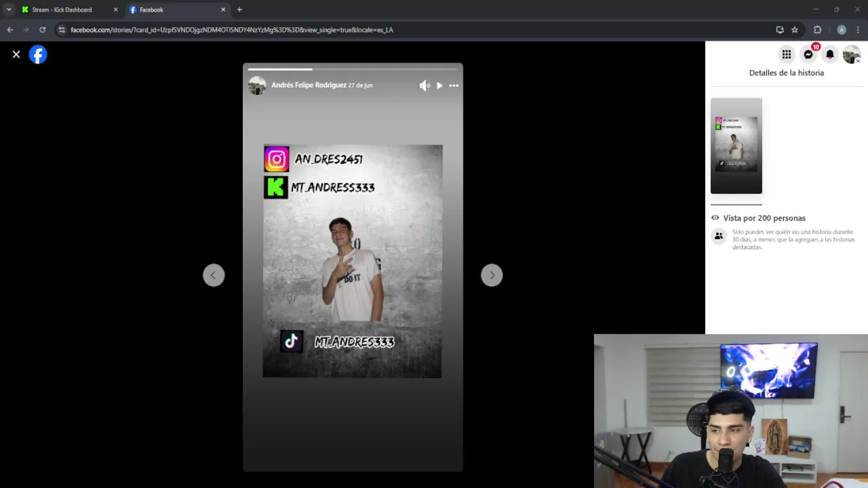The width and height of the screenshot is (868, 488).
Task: Click the Instagram logo in the story
Action: (x=276, y=159)
